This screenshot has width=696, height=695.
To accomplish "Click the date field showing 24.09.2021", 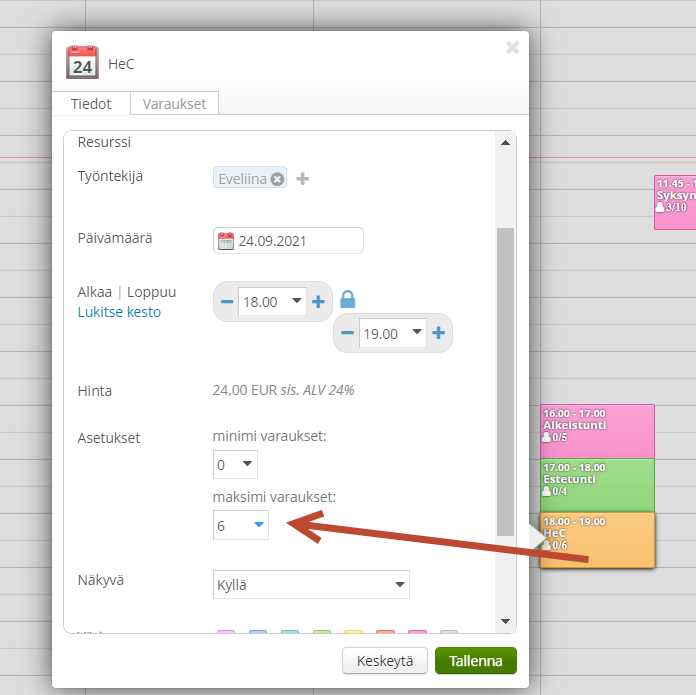I will [288, 241].
